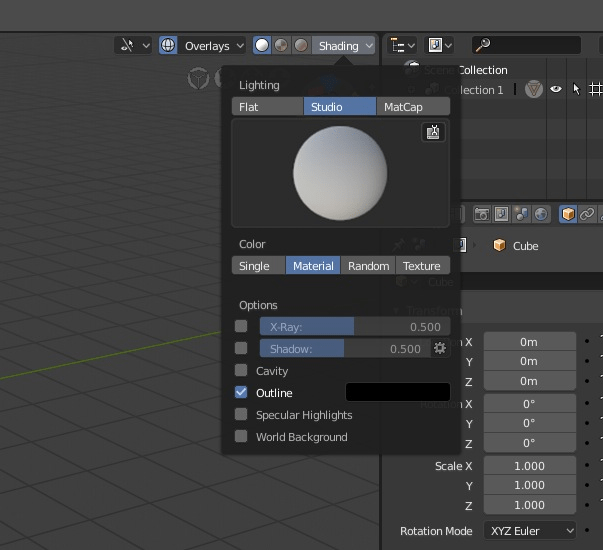Click the Outliner search magnifier icon

483,45
